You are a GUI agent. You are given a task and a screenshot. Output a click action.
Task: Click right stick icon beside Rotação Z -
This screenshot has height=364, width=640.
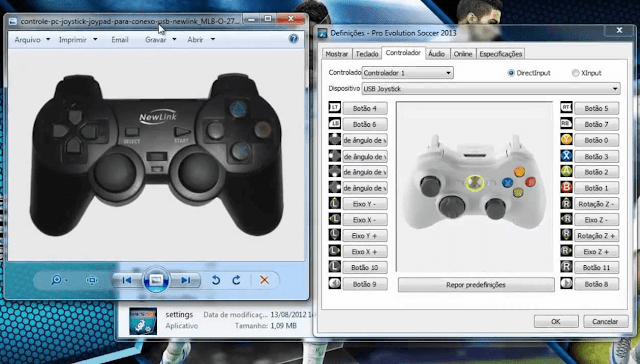point(566,203)
